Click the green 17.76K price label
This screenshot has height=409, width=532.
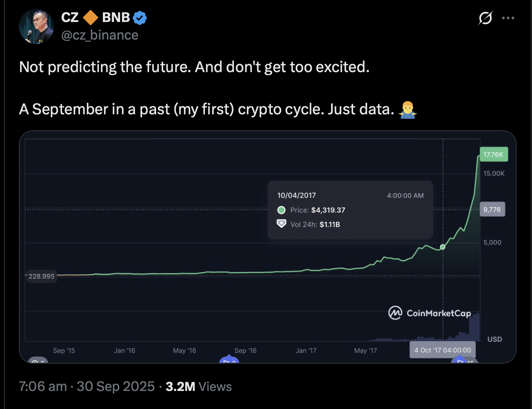coord(494,155)
